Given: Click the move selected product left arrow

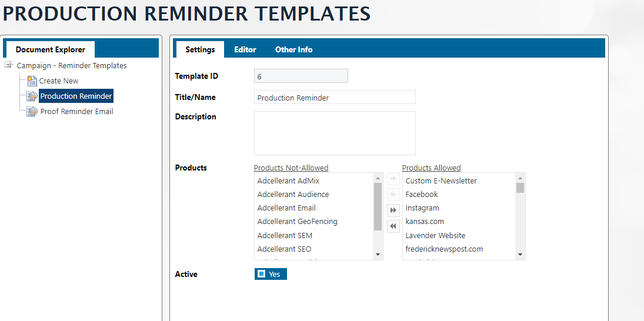Looking at the screenshot, I should (393, 195).
